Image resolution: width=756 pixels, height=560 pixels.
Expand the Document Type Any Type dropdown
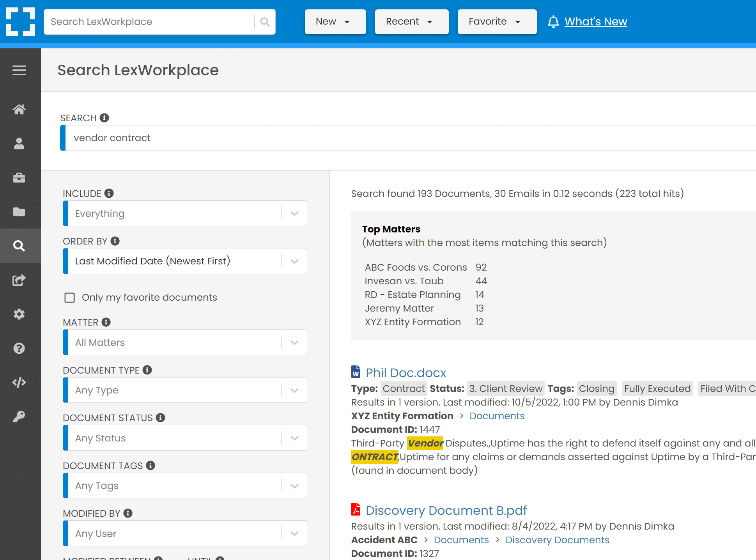click(185, 390)
